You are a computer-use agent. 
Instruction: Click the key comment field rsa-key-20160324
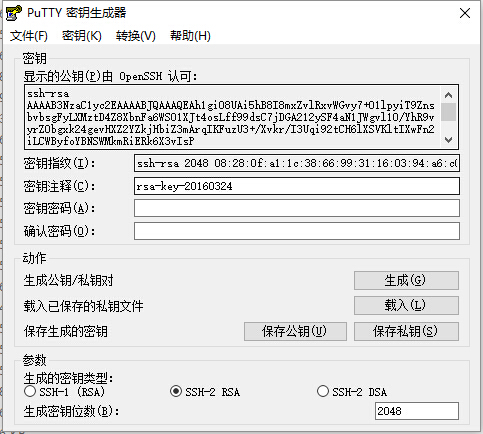click(x=297, y=186)
